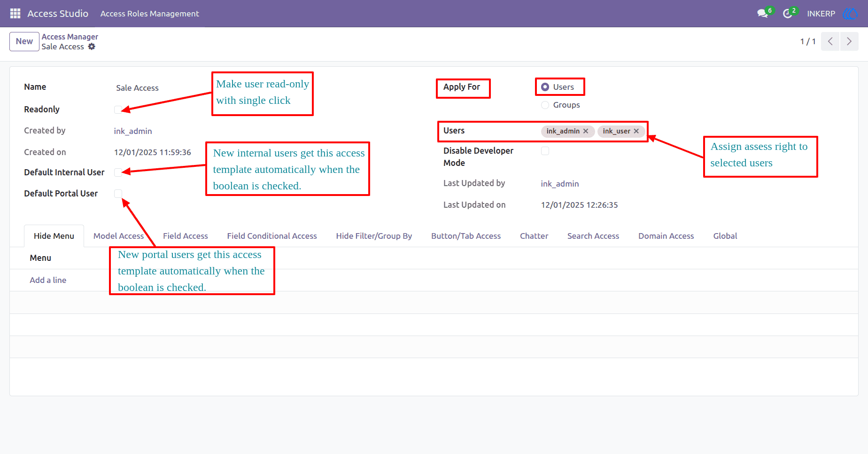Switch to the Global tab

(725, 236)
